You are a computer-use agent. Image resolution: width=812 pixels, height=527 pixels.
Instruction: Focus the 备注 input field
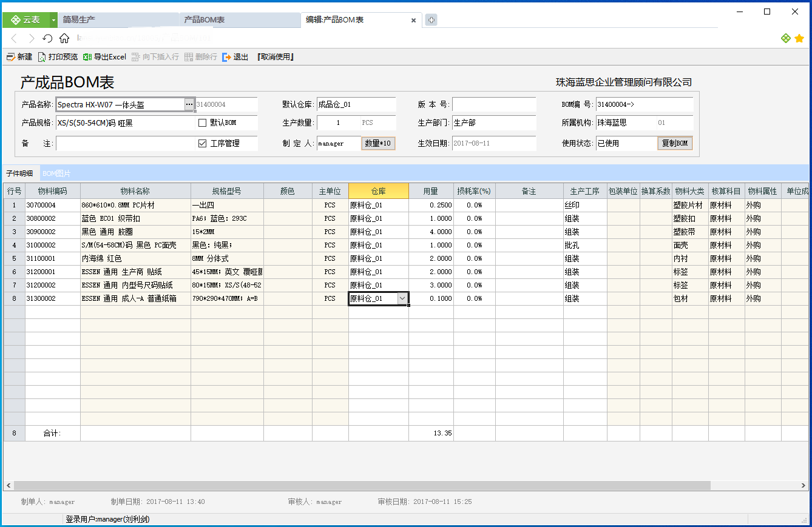[125, 143]
